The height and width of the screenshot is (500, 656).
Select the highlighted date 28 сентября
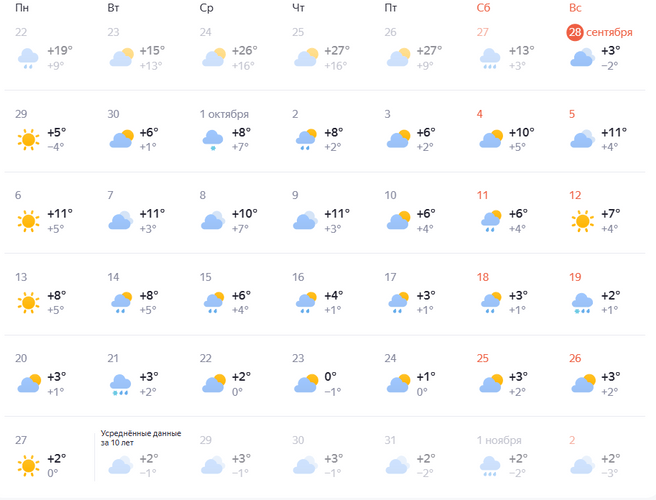click(x=601, y=32)
